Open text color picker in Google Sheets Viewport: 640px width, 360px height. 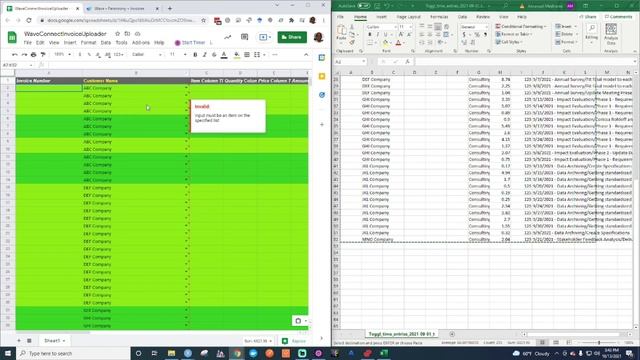click(x=224, y=55)
